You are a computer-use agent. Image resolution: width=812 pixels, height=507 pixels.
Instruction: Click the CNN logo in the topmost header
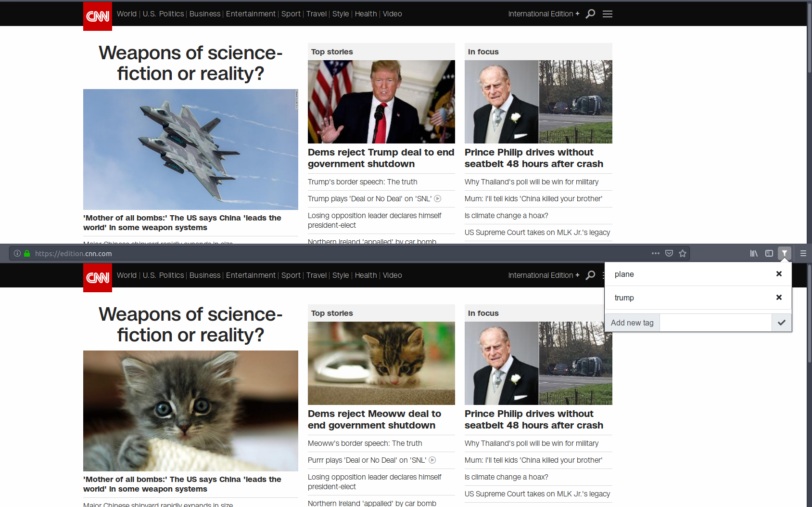98,16
